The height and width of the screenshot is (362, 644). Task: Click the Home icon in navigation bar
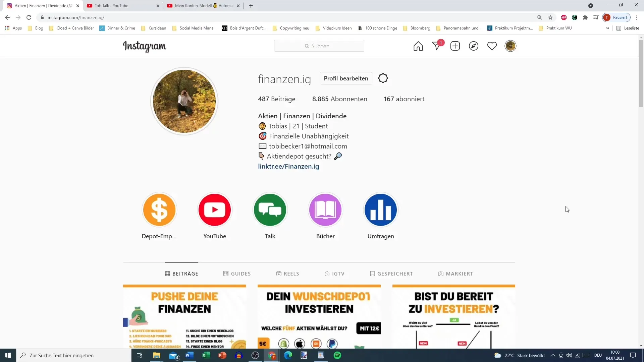418,46
